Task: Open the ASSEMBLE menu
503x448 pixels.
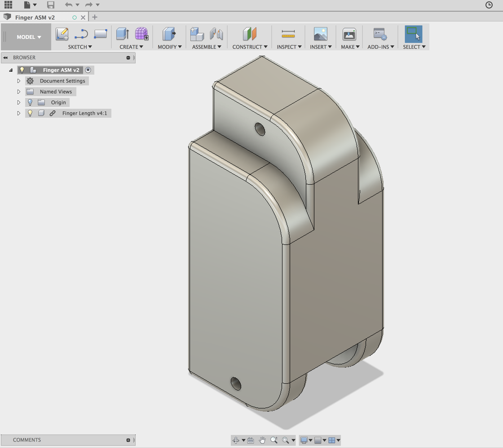Action: [206, 47]
